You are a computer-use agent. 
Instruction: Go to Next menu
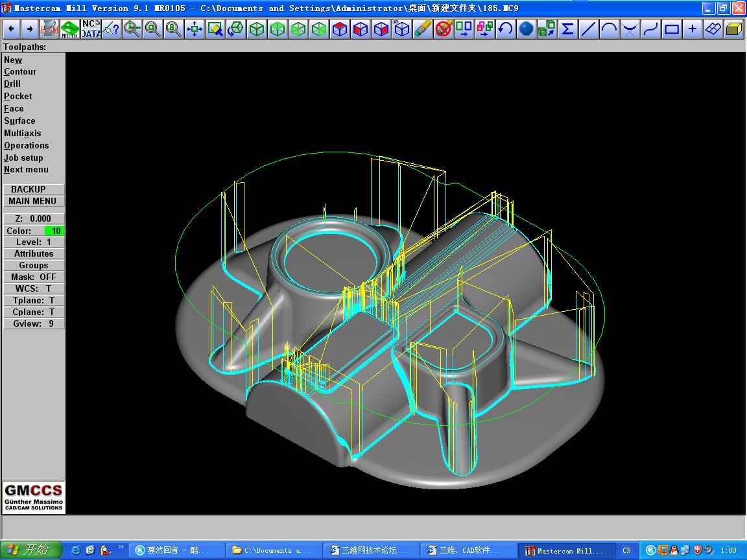point(26,170)
